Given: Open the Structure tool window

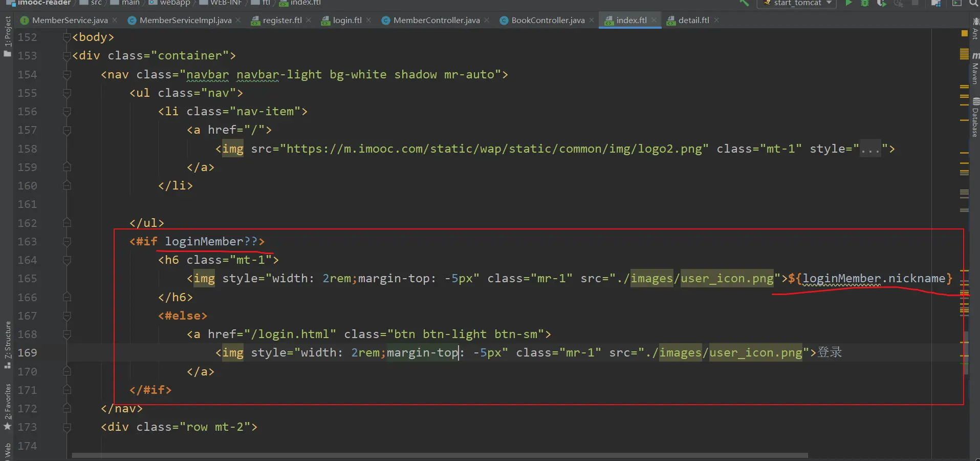Looking at the screenshot, I should 7,343.
